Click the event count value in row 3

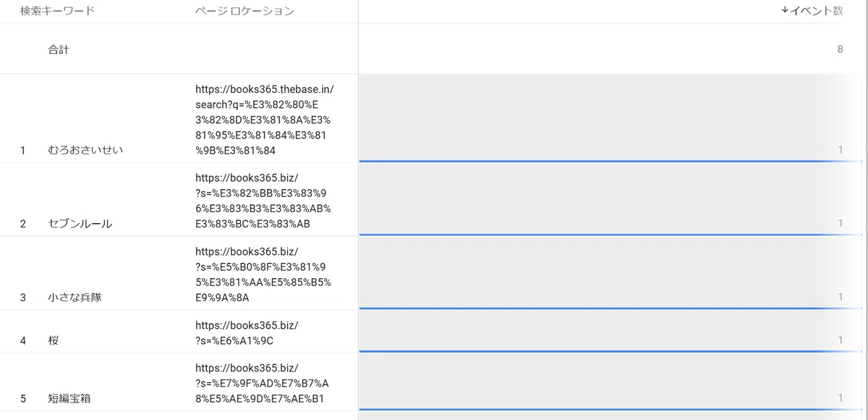click(x=840, y=297)
